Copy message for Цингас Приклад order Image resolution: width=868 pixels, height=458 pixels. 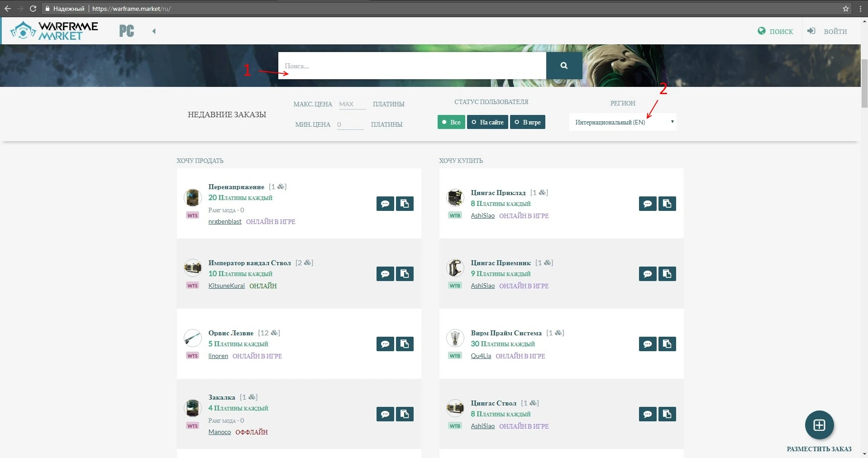(x=667, y=204)
